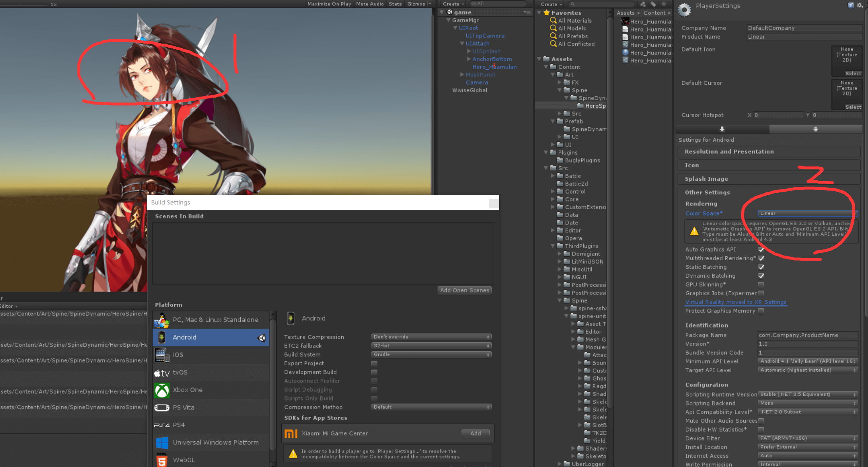Screen dimensions: 868x467
Task: Open the Hierarchy Create menu button
Action: pyautogui.click(x=453, y=4)
